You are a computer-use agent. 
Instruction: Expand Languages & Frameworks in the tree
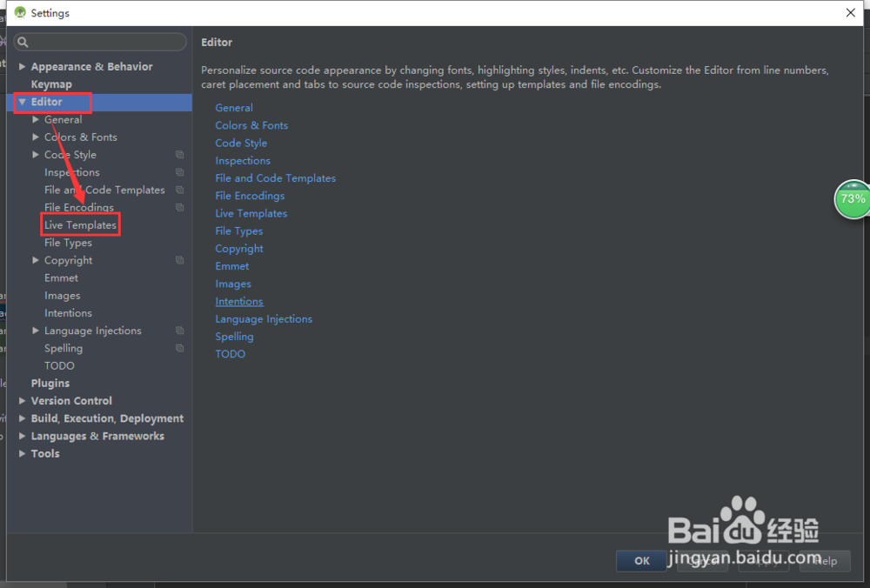click(22, 435)
